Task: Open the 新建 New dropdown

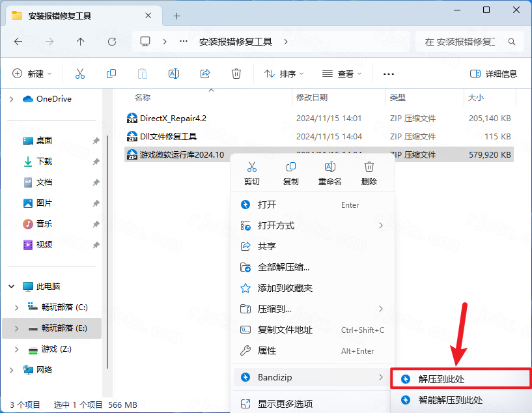Action: (32, 74)
